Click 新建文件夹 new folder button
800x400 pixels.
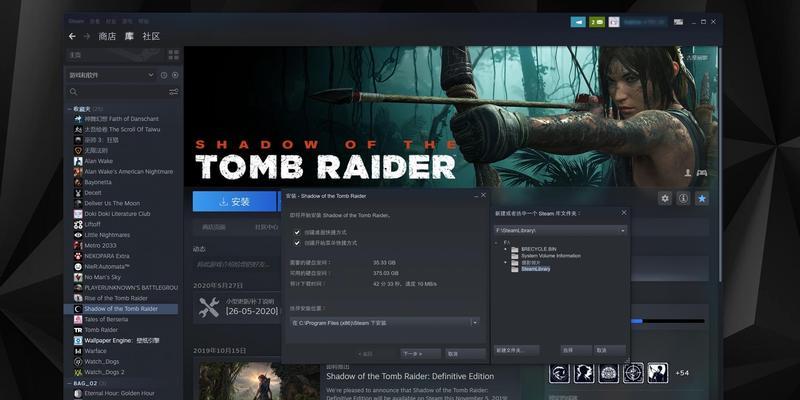click(x=516, y=351)
